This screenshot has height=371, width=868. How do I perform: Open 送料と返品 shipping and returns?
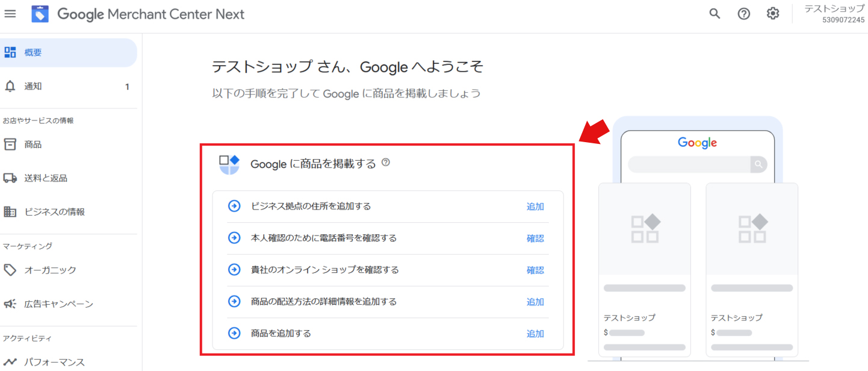[69, 178]
